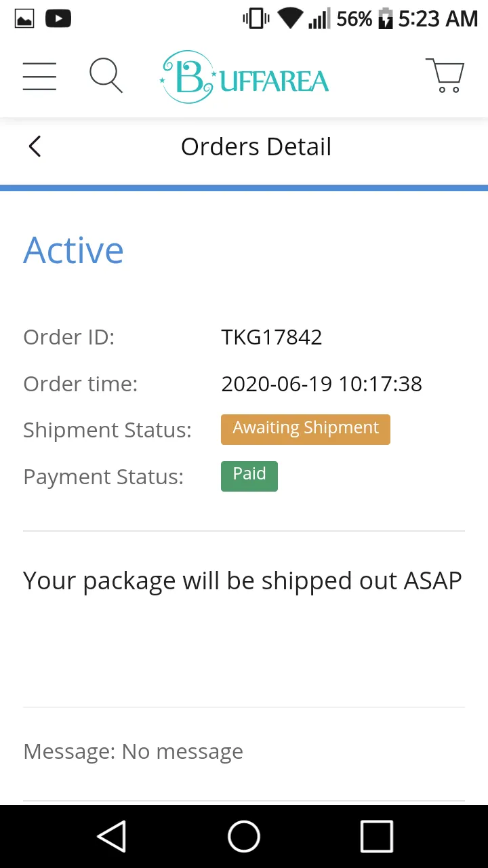Tap the image notification icon
This screenshot has width=488, height=868.
[x=24, y=19]
